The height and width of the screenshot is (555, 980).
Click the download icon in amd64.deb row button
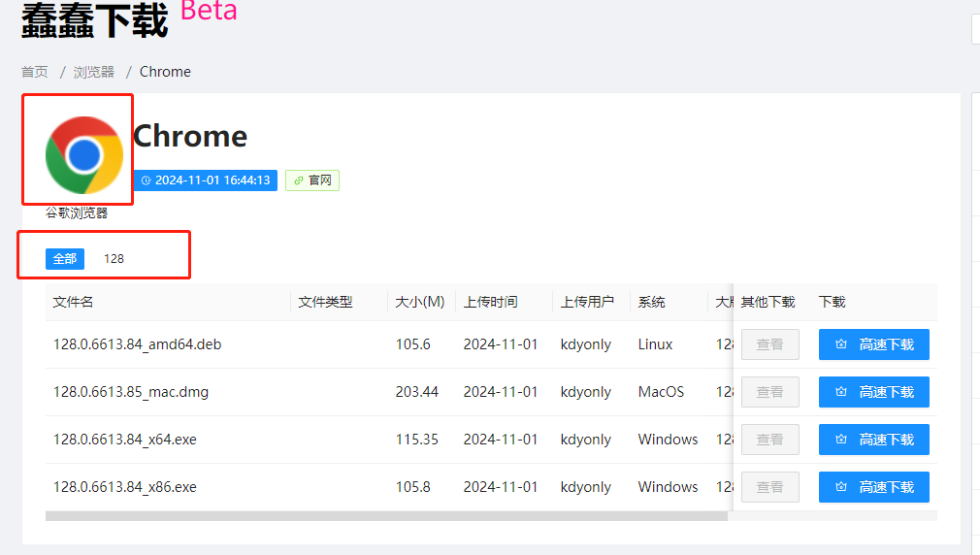[x=841, y=344]
